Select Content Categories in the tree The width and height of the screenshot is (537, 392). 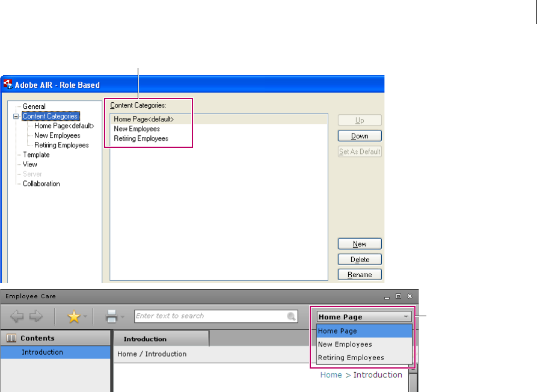click(51, 116)
